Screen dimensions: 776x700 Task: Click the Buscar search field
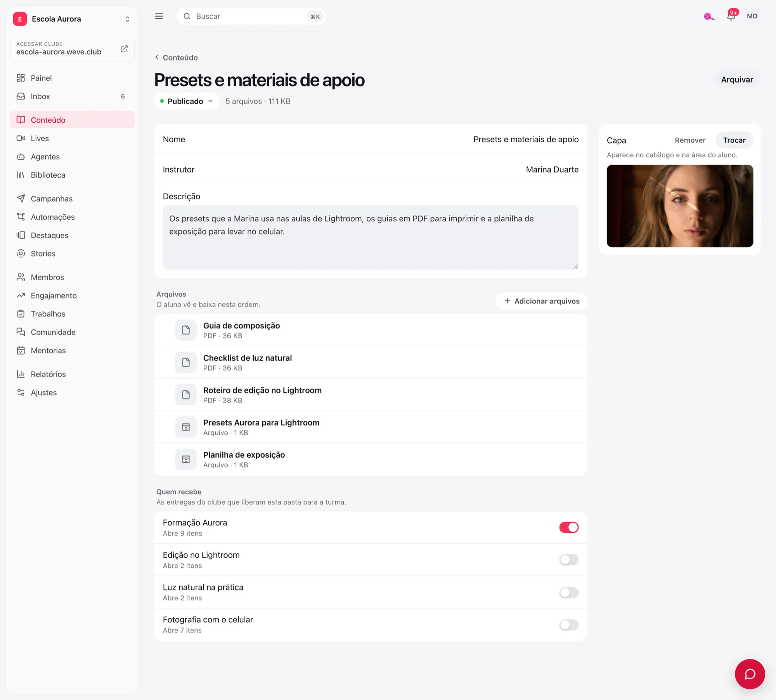pyautogui.click(x=251, y=16)
